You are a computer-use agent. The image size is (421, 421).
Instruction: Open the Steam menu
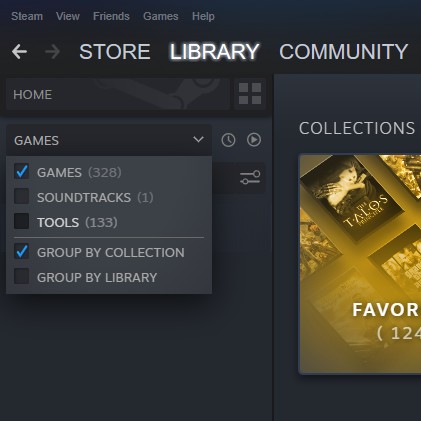[27, 16]
